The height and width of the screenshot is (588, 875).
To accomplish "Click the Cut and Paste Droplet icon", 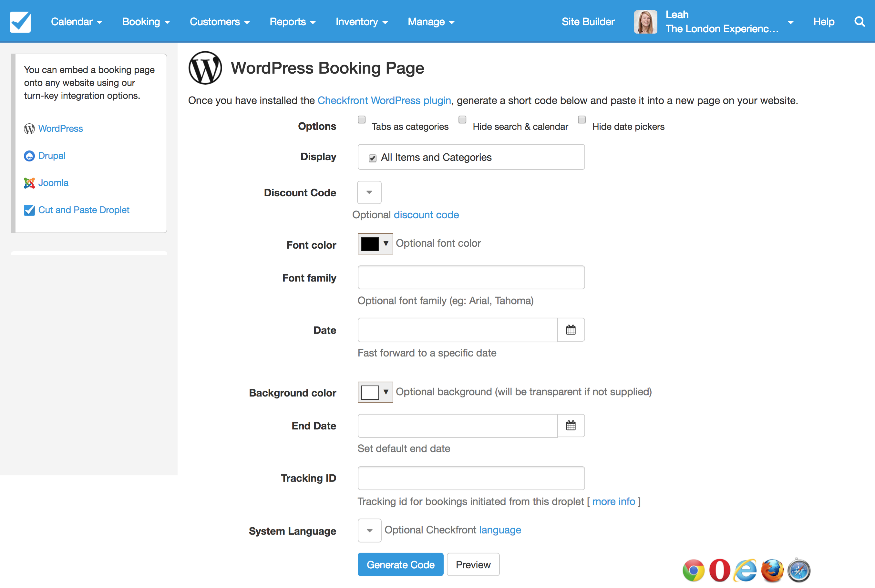I will tap(29, 210).
